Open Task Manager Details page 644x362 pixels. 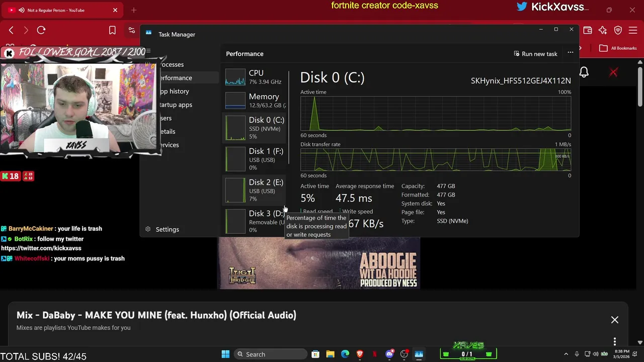coord(168,131)
